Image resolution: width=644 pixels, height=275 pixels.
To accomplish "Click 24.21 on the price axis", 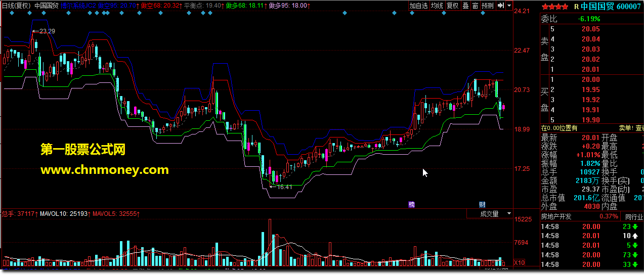I will tap(522, 11).
